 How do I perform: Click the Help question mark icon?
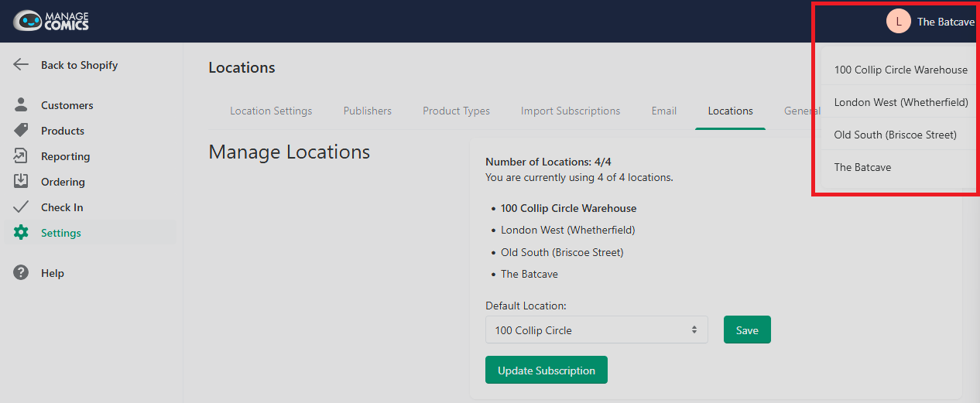21,273
